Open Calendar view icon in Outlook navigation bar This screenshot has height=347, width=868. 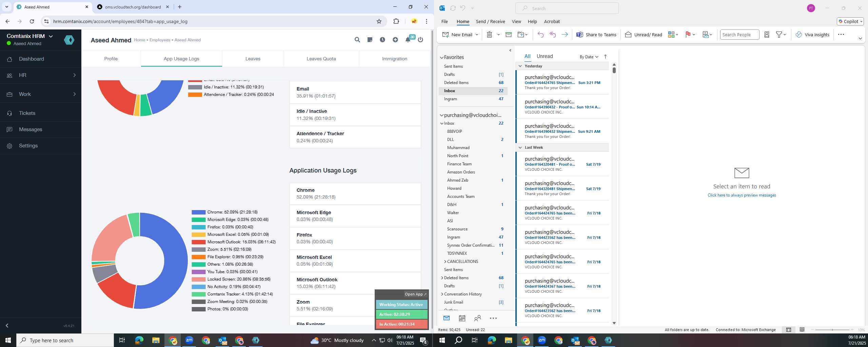tap(462, 318)
